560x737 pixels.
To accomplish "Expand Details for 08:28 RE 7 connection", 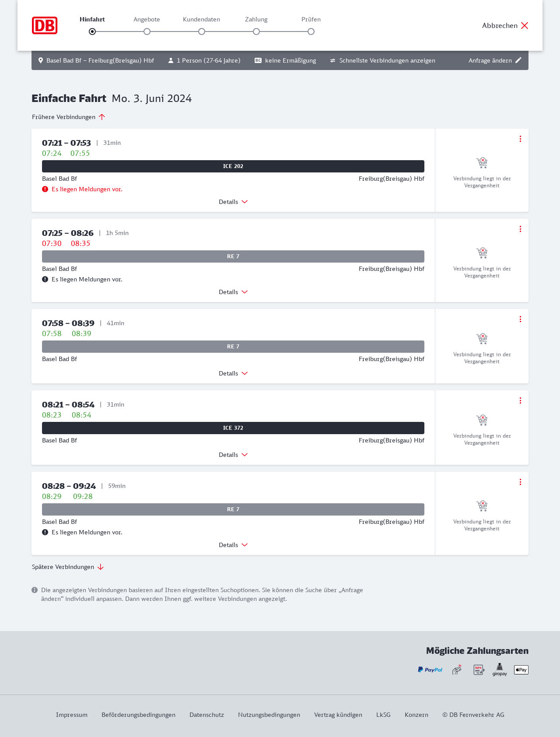I will (x=233, y=545).
